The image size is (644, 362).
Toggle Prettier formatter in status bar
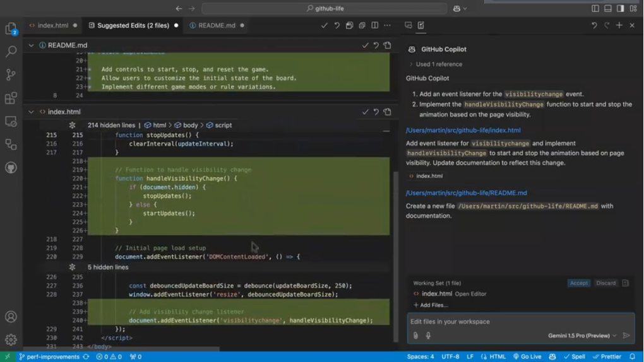607,357
